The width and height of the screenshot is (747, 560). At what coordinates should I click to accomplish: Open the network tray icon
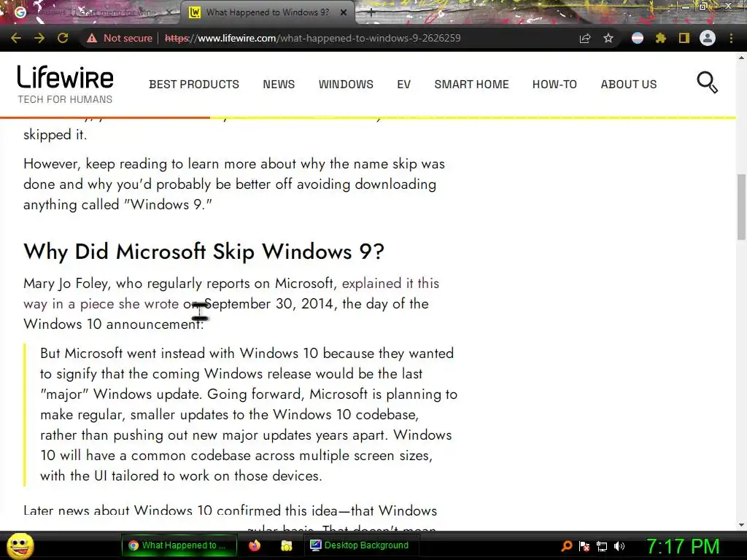tap(602, 547)
